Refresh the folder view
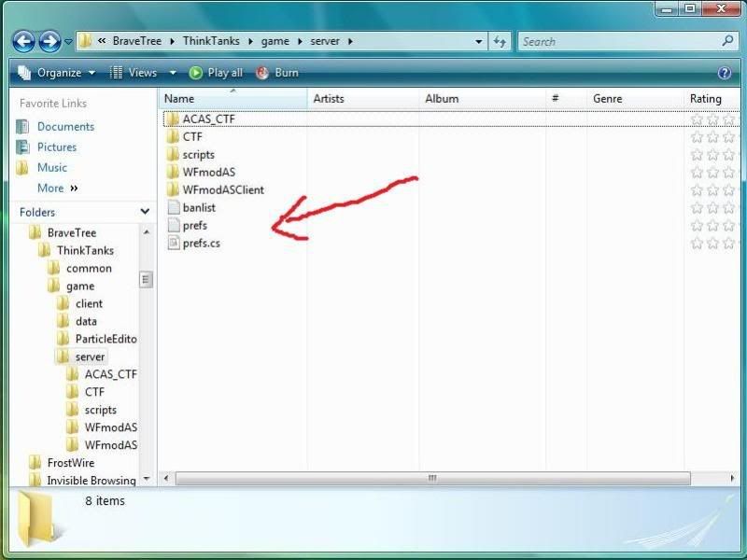The image size is (747, 560). [x=500, y=42]
